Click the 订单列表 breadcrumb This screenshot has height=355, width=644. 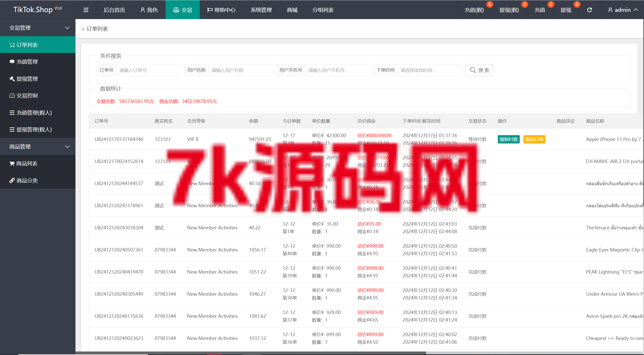(97, 29)
